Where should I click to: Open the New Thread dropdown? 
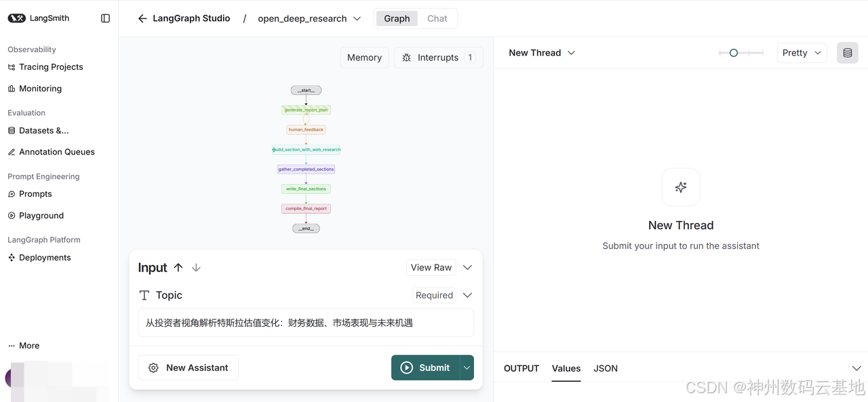pyautogui.click(x=542, y=53)
